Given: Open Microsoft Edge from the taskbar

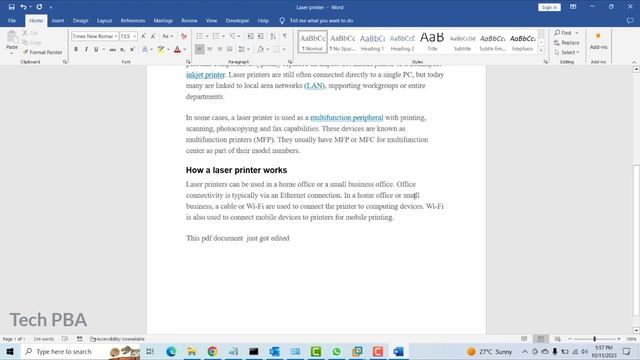Looking at the screenshot, I should [171, 351].
